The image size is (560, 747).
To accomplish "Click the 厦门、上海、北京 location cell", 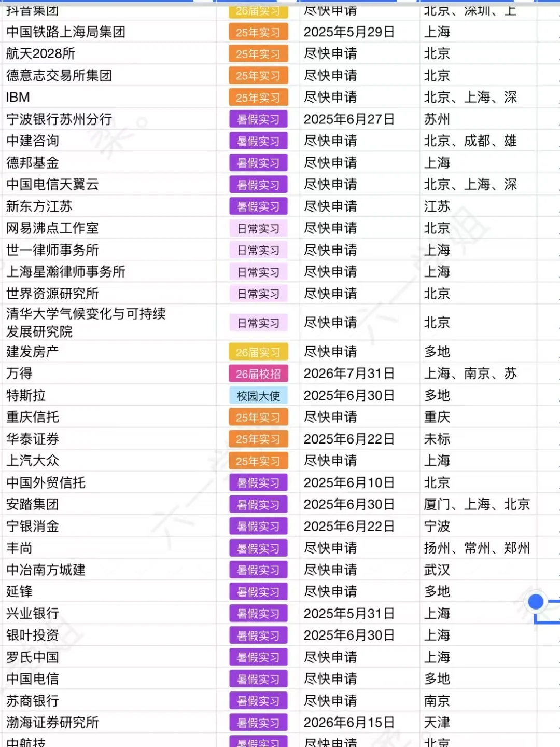I will click(x=478, y=504).
